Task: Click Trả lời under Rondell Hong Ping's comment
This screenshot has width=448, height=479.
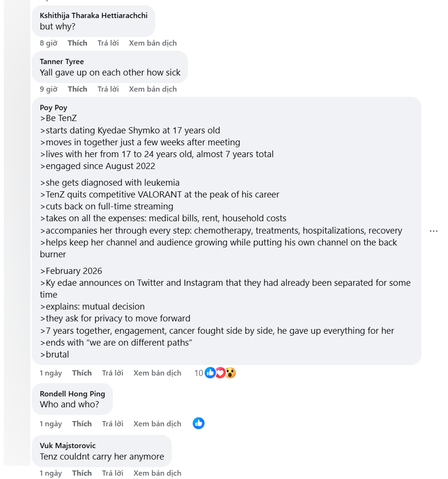Action: (x=112, y=423)
